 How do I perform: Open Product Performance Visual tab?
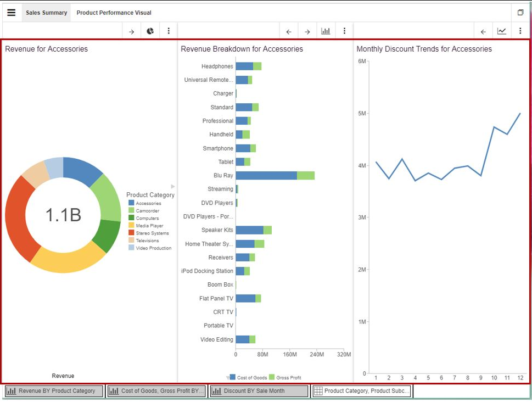pyautogui.click(x=114, y=13)
